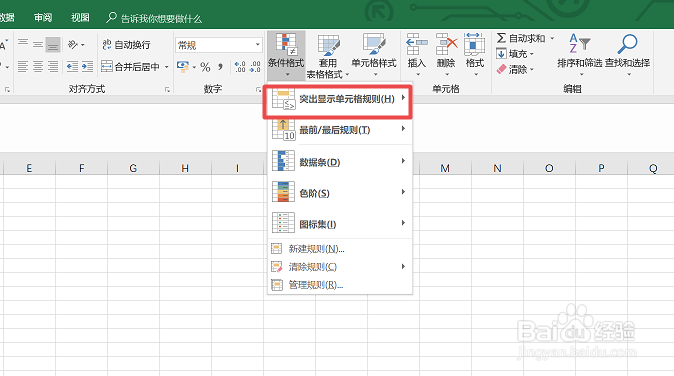Open 突出显示单元格规则(H) submenu
The width and height of the screenshot is (674, 376).
point(339,99)
